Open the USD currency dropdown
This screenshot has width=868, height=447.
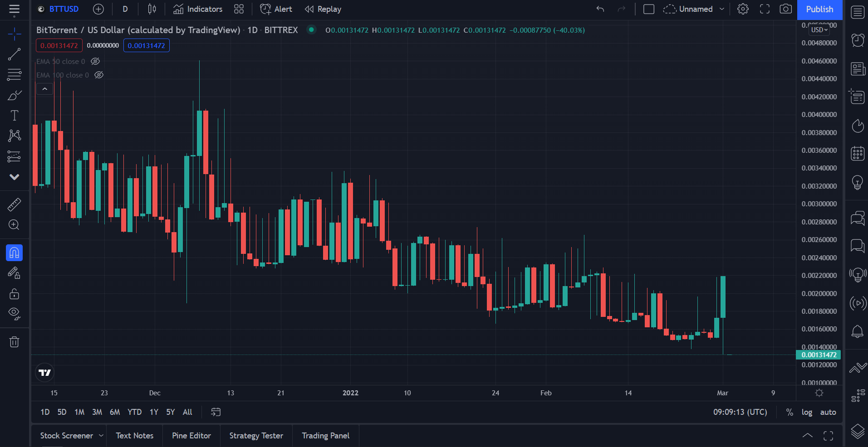(819, 30)
